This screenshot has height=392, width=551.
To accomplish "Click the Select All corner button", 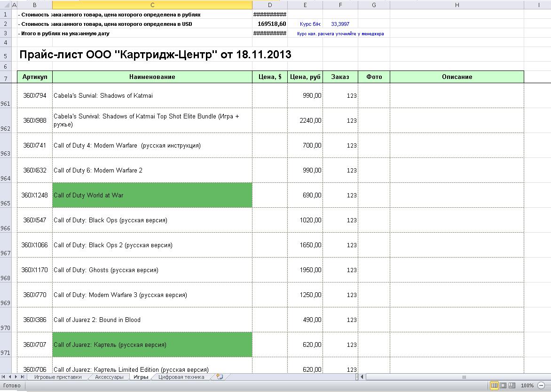I will (x=5, y=5).
